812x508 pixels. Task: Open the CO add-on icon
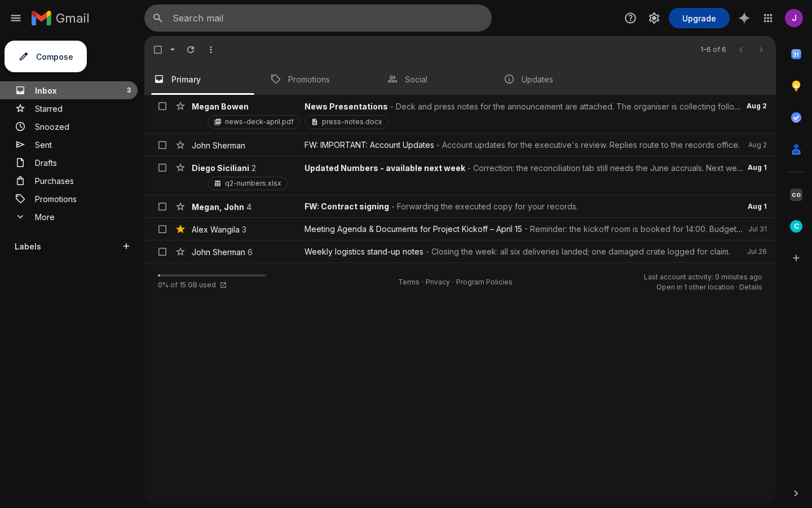(x=796, y=195)
